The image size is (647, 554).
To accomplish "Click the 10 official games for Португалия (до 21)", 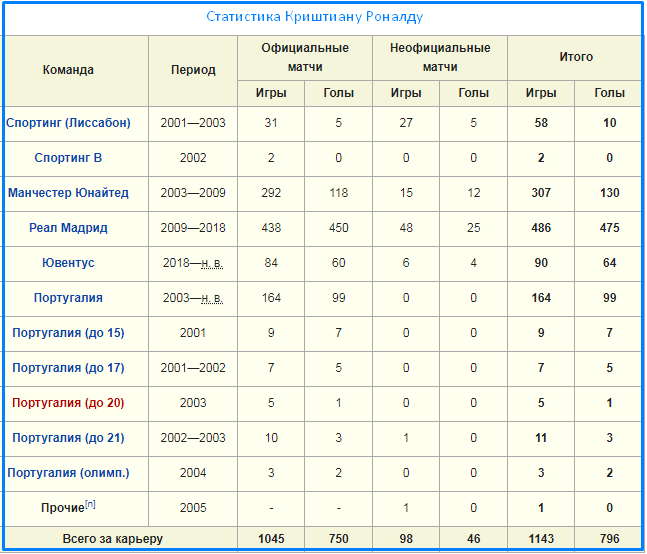I will [271, 438].
